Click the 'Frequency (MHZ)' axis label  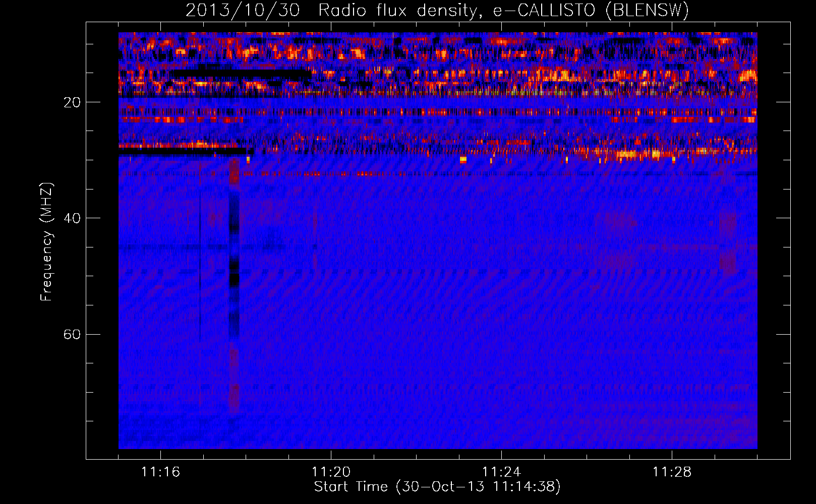[x=46, y=242]
